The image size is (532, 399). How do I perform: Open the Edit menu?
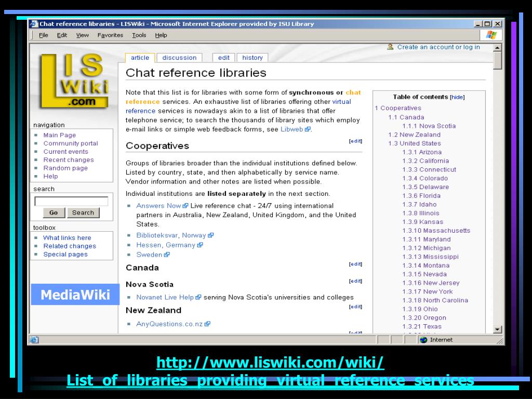click(62, 35)
